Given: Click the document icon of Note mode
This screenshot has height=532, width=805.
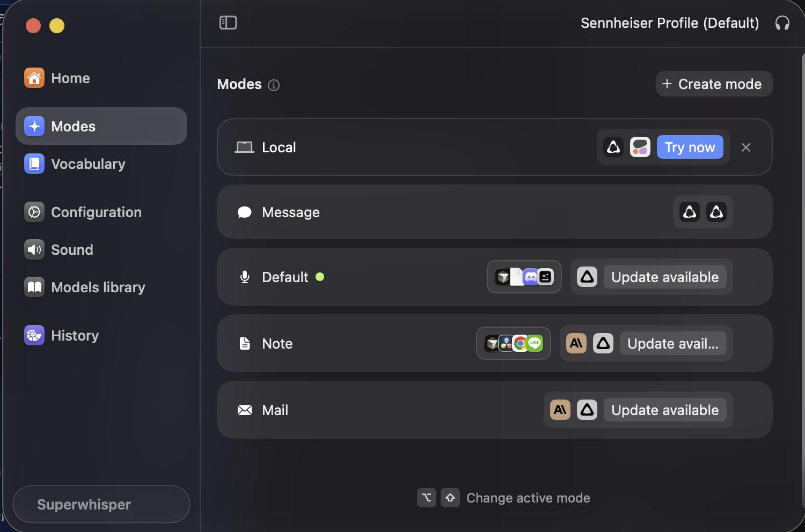Looking at the screenshot, I should 245,343.
